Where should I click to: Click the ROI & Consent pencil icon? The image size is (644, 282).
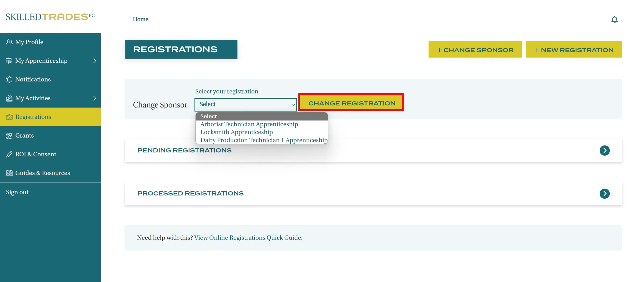point(9,154)
